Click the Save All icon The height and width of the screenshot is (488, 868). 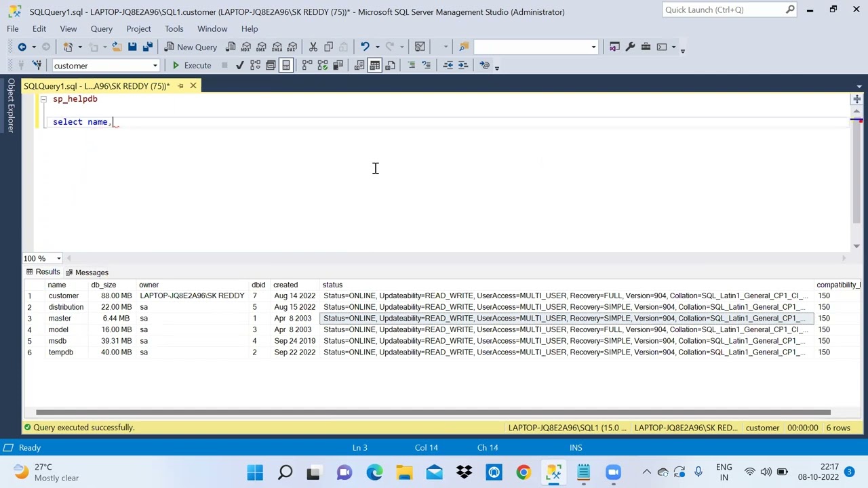coord(147,47)
